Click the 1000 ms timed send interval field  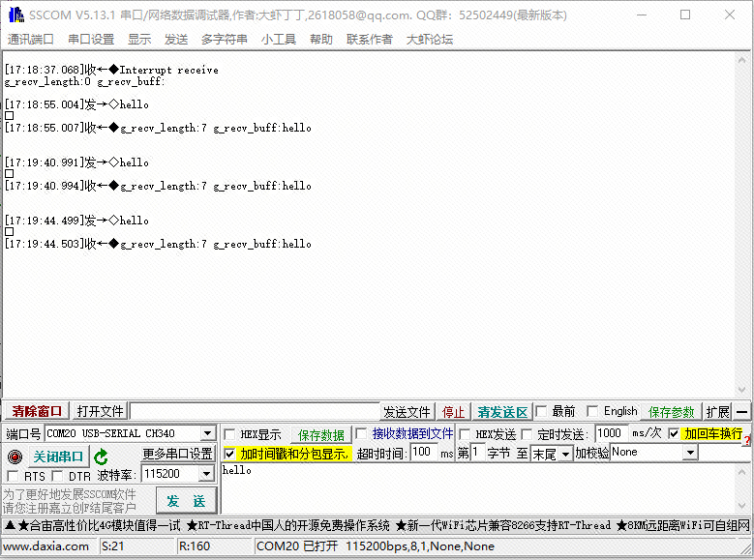pyautogui.click(x=611, y=433)
